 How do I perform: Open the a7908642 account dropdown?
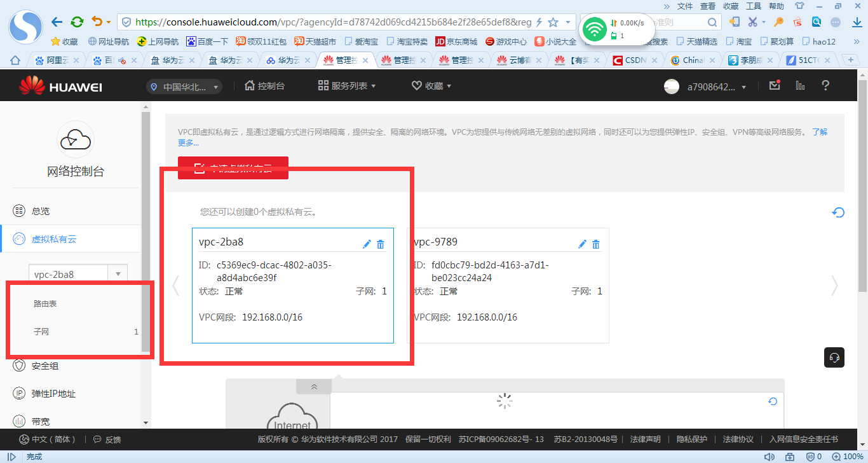705,86
